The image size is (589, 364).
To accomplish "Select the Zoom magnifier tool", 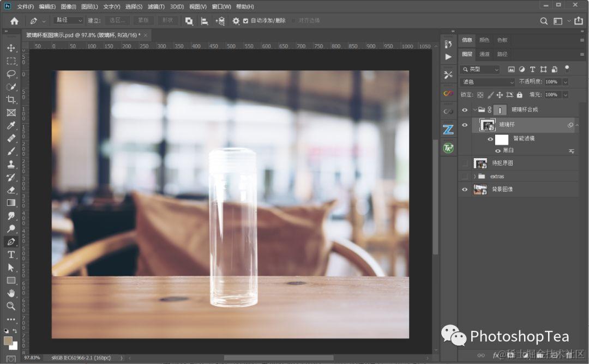I will point(11,306).
